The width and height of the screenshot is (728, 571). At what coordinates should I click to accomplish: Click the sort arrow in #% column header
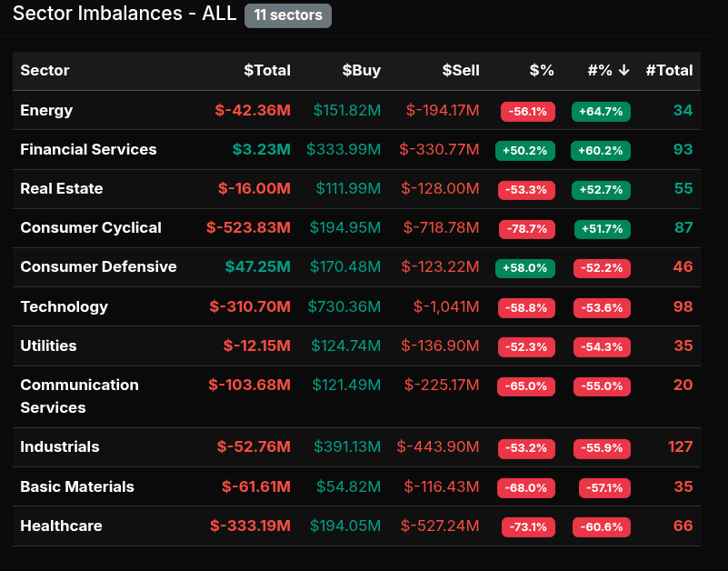(x=623, y=71)
